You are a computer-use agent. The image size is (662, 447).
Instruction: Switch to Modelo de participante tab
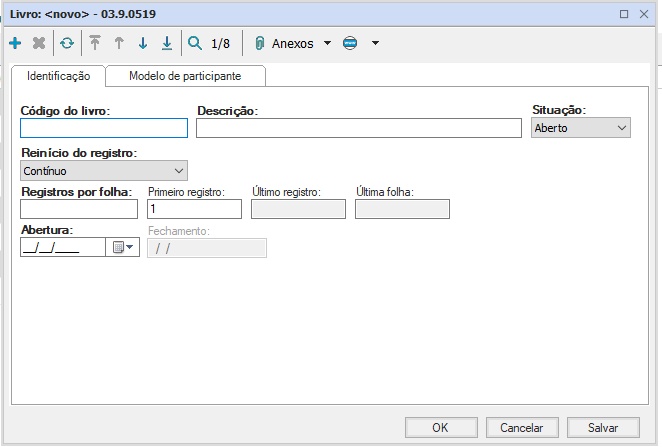point(185,76)
